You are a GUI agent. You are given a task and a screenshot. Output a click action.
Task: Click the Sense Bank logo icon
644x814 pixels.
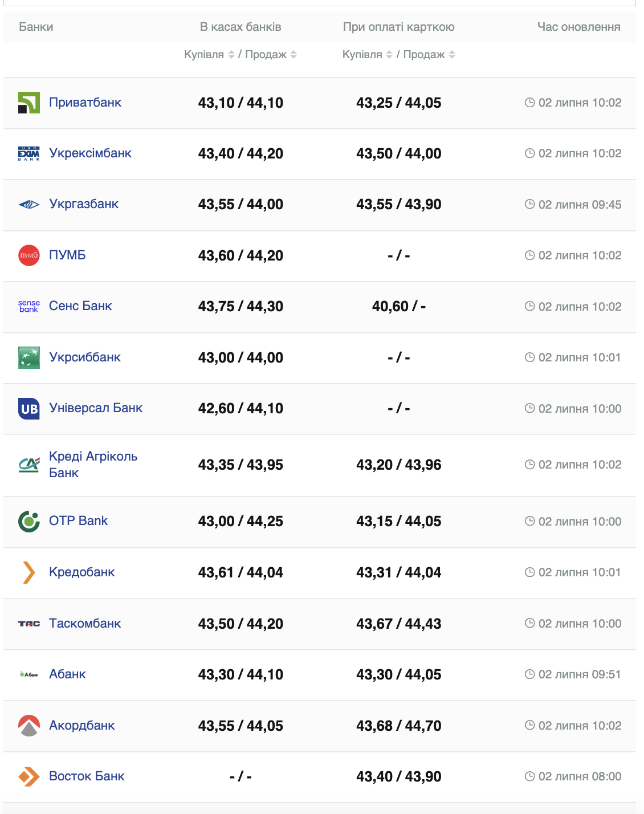pyautogui.click(x=29, y=306)
